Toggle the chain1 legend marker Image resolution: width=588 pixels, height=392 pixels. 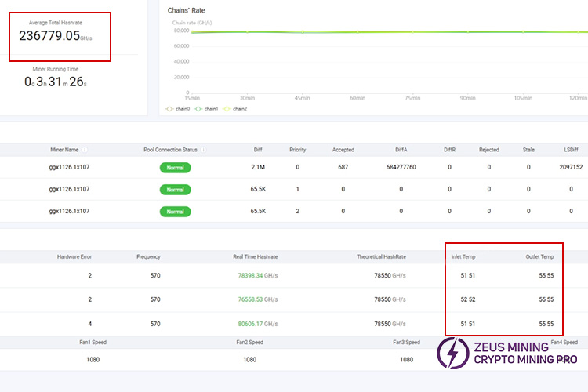[x=198, y=108]
